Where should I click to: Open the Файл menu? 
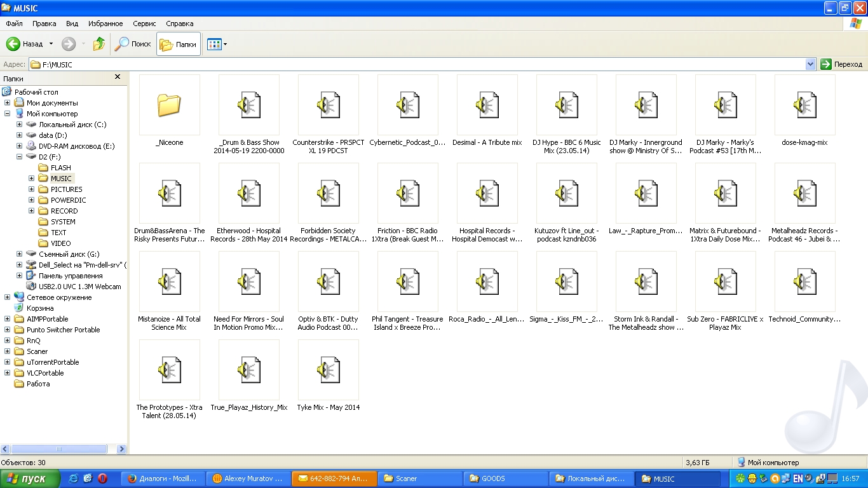pos(14,24)
